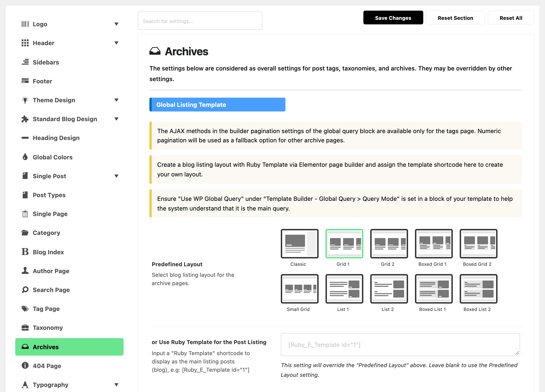Expand the Typography submenu arrow
The height and width of the screenshot is (392, 545).
pos(116,385)
